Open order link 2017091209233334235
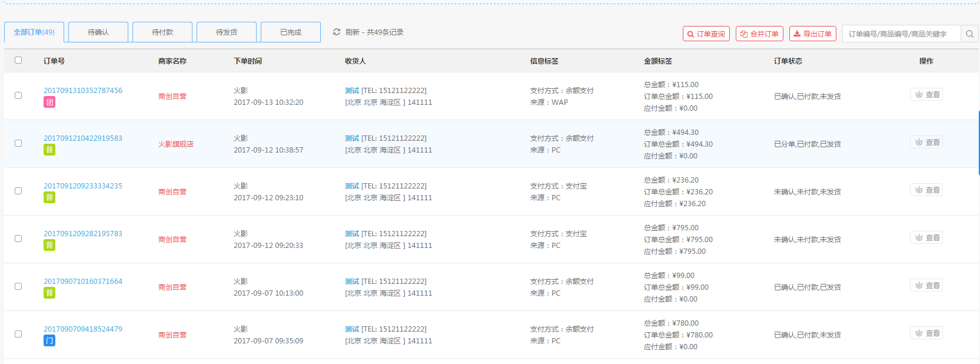Viewport: 980px width, 364px height. pos(83,186)
